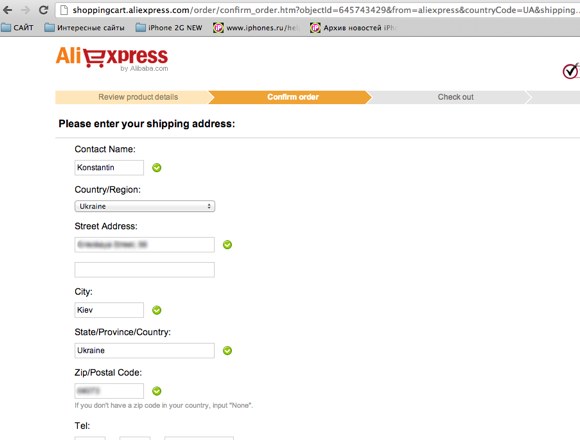The width and height of the screenshot is (580, 440).
Task: Click the first Street Address field
Action: click(145, 245)
